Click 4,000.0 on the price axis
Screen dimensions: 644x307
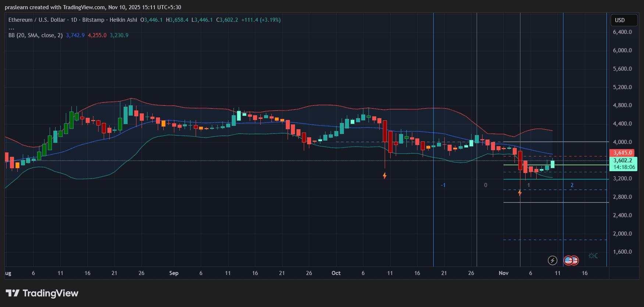[x=622, y=142]
